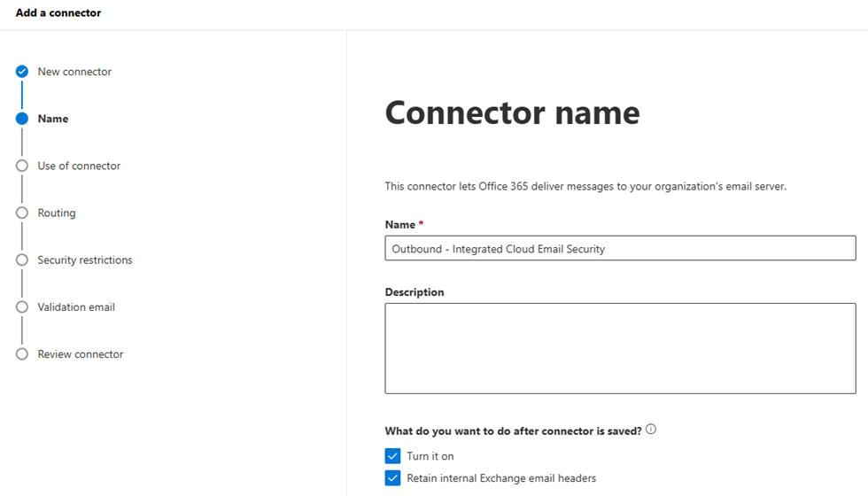Click the Validation email step circle
Screen dimensions: 868x496
[22, 306]
